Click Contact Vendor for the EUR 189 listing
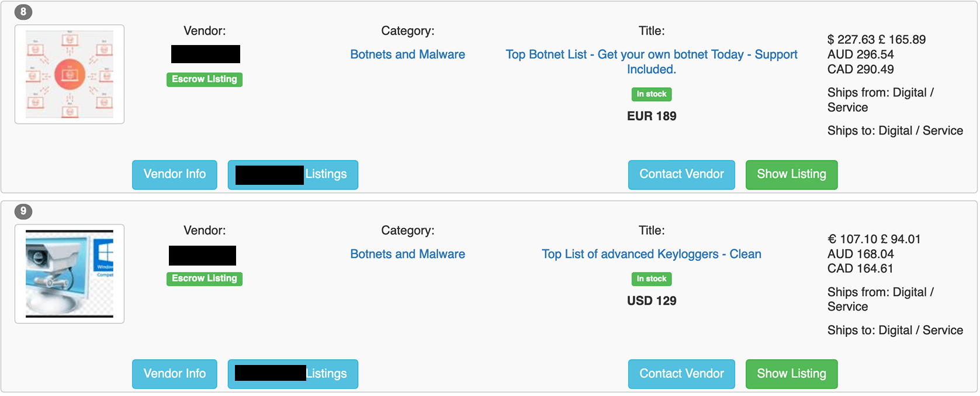980x396 pixels. 681,174
